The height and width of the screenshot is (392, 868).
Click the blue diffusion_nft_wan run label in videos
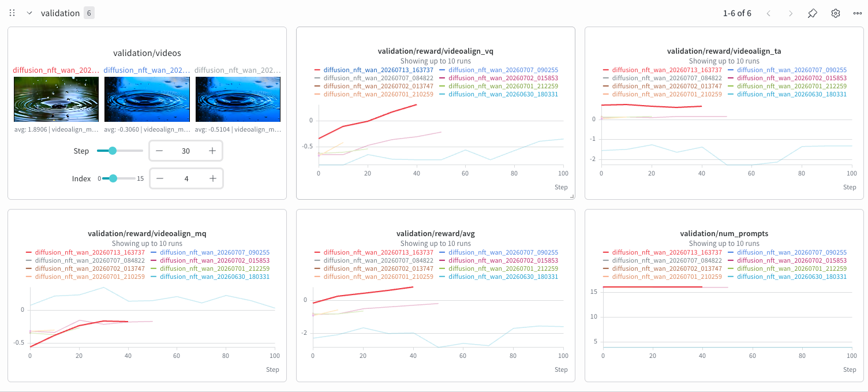[x=147, y=70]
